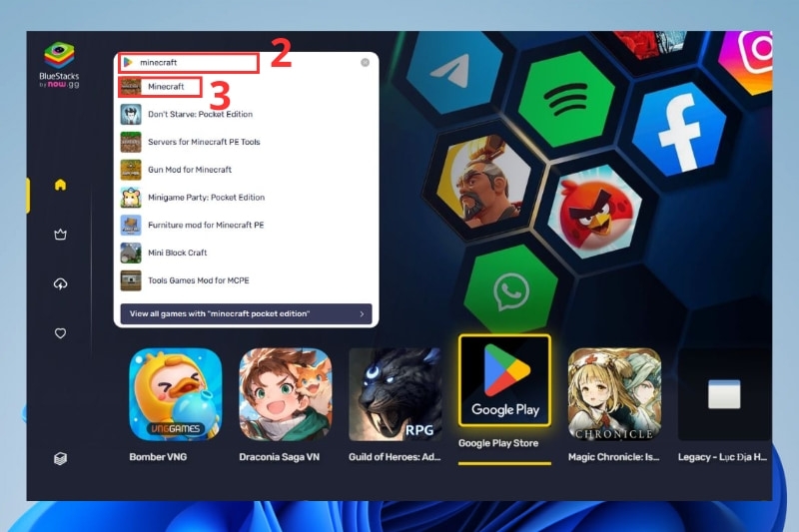Viewport: 799px width, 532px height.
Task: Open the cloud sidebar icon
Action: pyautogui.click(x=60, y=283)
